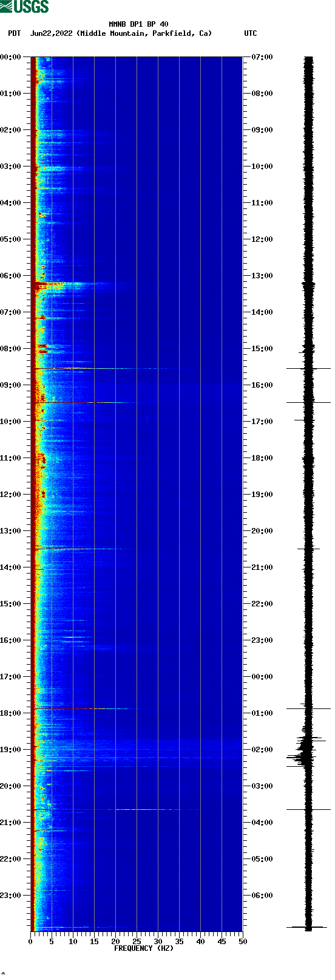This screenshot has width=335, height=980.
Task: Click the red event streak near 20:40 PDT
Action: 109,810
